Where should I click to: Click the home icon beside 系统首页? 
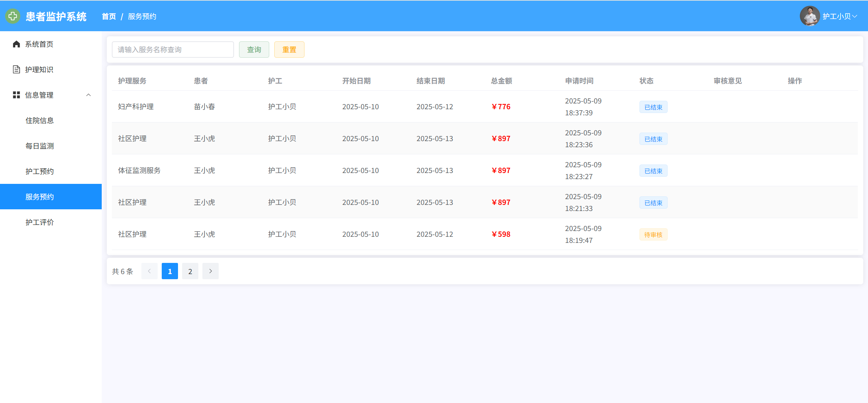pyautogui.click(x=16, y=44)
